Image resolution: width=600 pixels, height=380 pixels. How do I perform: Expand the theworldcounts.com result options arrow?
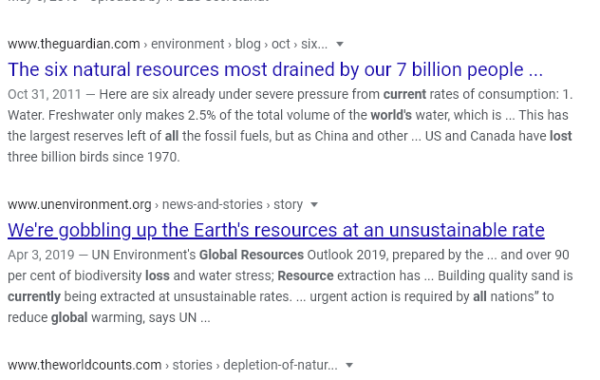coord(349,365)
